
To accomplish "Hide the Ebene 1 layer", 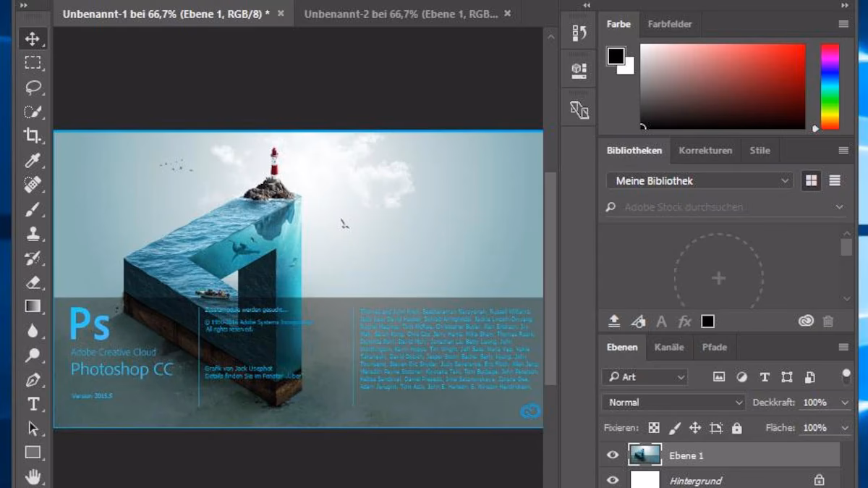I will coord(612,455).
